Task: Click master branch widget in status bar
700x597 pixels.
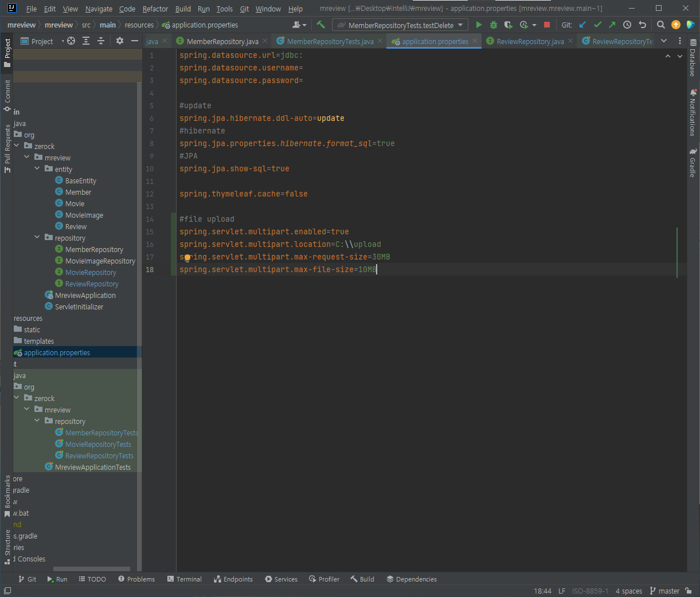Action: point(664,591)
